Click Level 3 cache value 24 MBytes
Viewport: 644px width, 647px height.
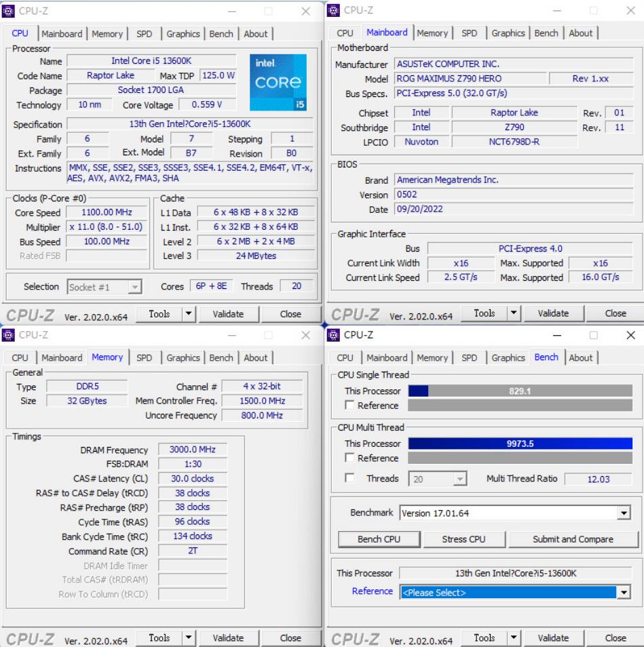click(x=256, y=256)
